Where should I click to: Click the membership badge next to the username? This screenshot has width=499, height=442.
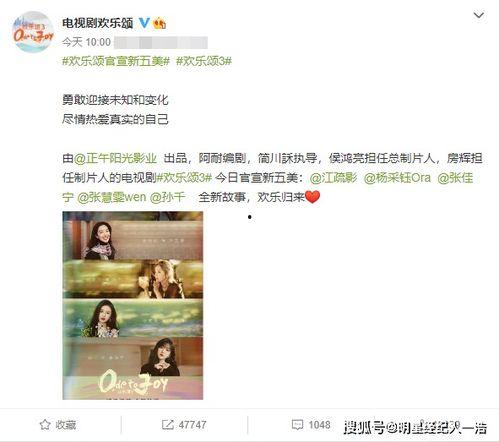tap(160, 23)
